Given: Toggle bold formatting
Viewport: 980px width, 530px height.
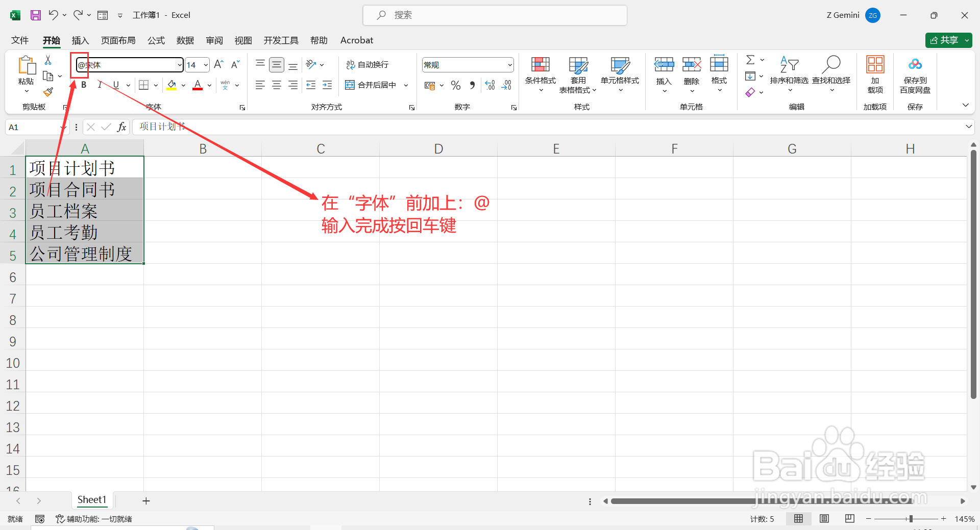Looking at the screenshot, I should click(83, 85).
